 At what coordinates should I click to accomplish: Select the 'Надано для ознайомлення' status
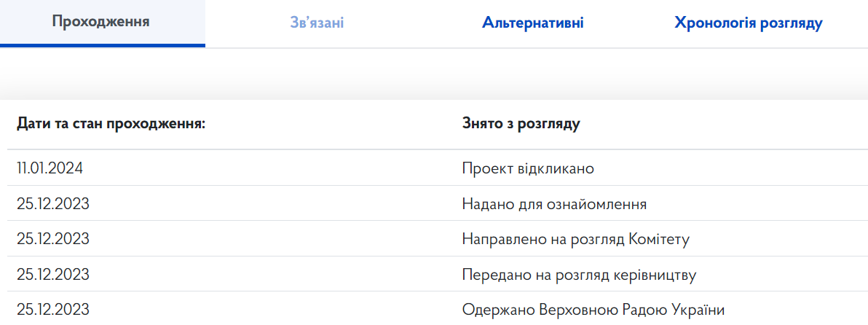[554, 203]
